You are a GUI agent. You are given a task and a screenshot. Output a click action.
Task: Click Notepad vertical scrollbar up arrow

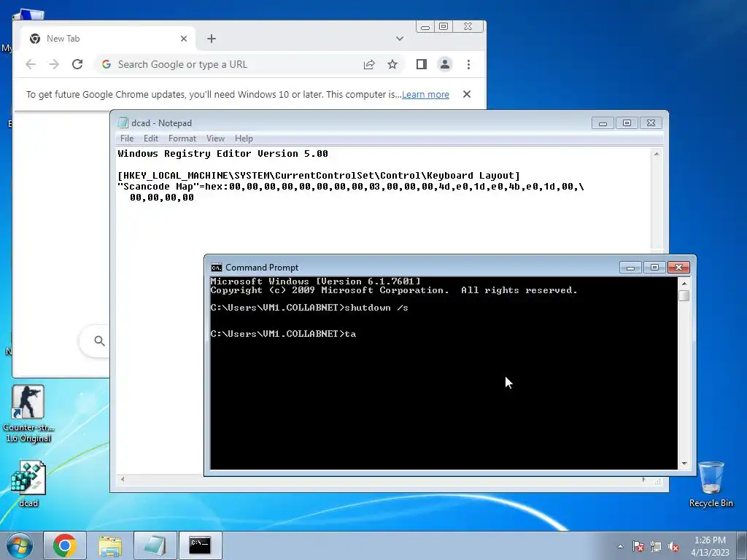pos(657,154)
